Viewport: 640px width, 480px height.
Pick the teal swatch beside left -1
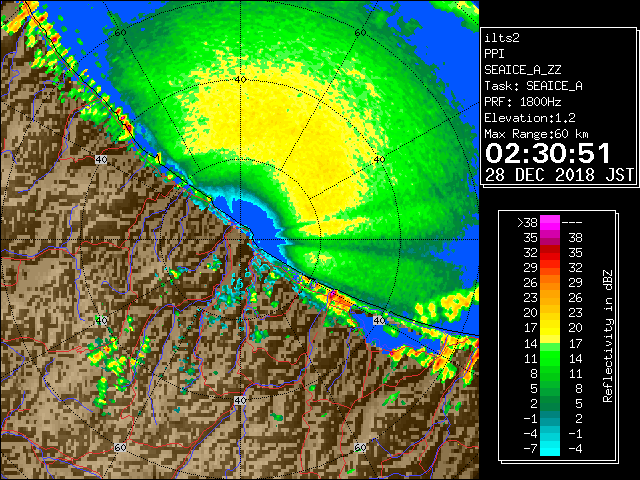click(x=550, y=418)
